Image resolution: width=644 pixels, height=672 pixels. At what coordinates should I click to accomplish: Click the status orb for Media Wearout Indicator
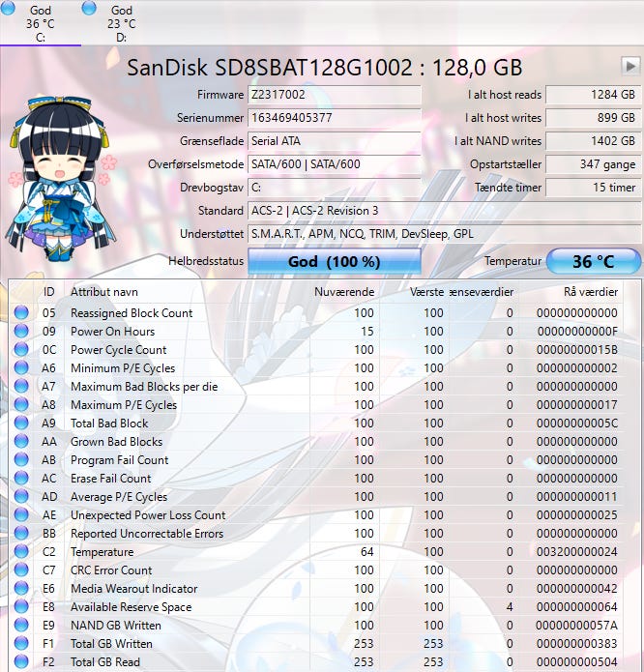[x=21, y=589]
